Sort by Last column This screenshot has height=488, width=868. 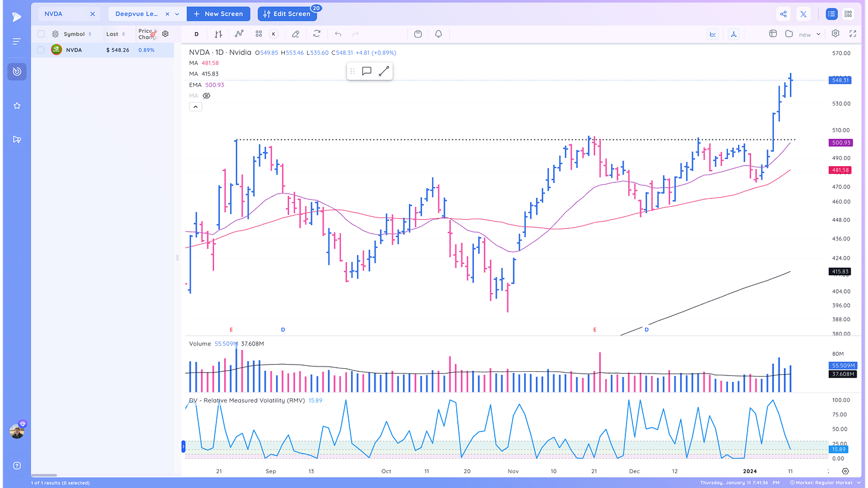[x=115, y=34]
